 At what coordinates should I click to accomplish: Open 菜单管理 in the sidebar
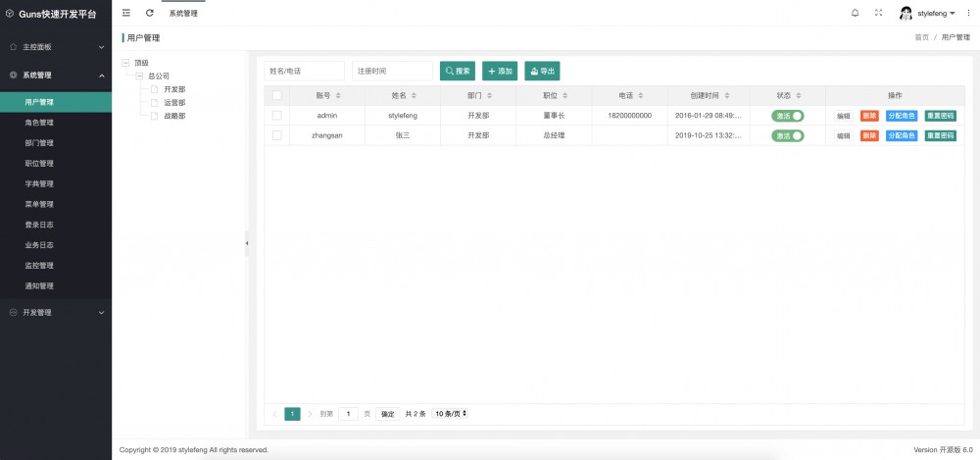point(56,204)
